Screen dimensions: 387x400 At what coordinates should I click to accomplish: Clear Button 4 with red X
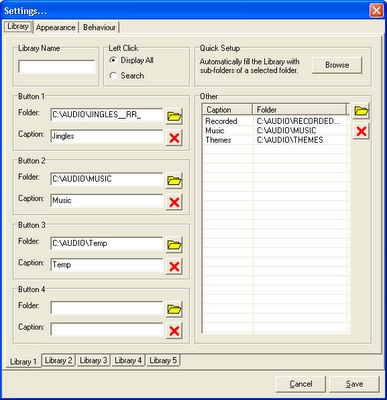pyautogui.click(x=174, y=331)
